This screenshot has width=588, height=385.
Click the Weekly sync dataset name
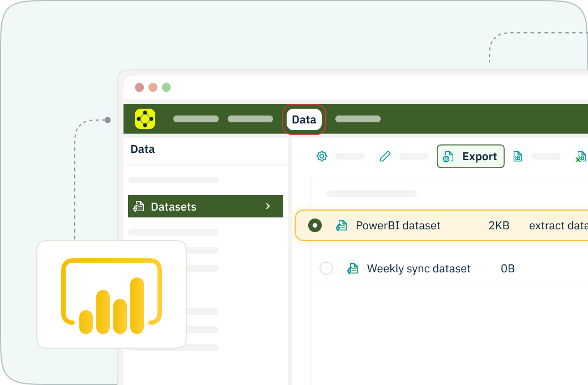[419, 268]
